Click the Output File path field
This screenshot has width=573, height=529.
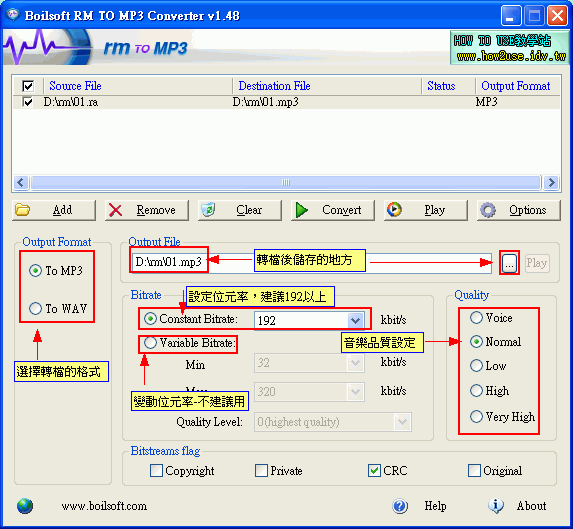coord(311,263)
